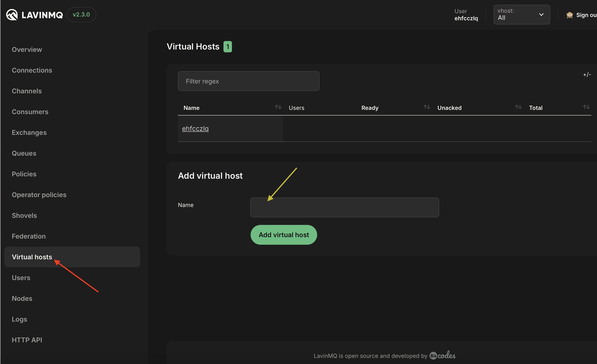Go to Connections in sidebar
The width and height of the screenshot is (597, 364).
click(32, 70)
